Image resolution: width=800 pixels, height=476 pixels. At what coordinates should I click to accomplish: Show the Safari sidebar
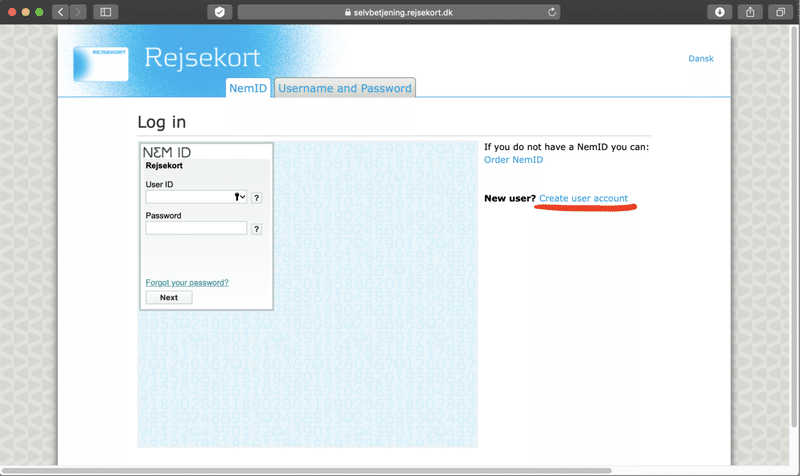coord(106,12)
